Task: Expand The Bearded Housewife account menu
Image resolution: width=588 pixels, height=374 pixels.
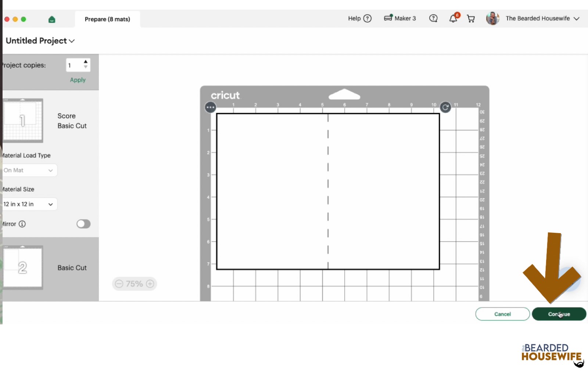Action: (542, 18)
